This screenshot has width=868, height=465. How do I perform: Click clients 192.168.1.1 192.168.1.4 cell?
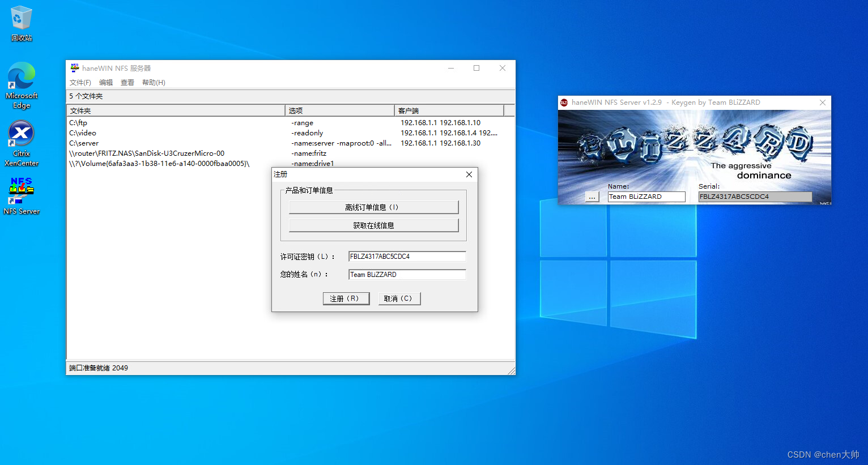[449, 133]
